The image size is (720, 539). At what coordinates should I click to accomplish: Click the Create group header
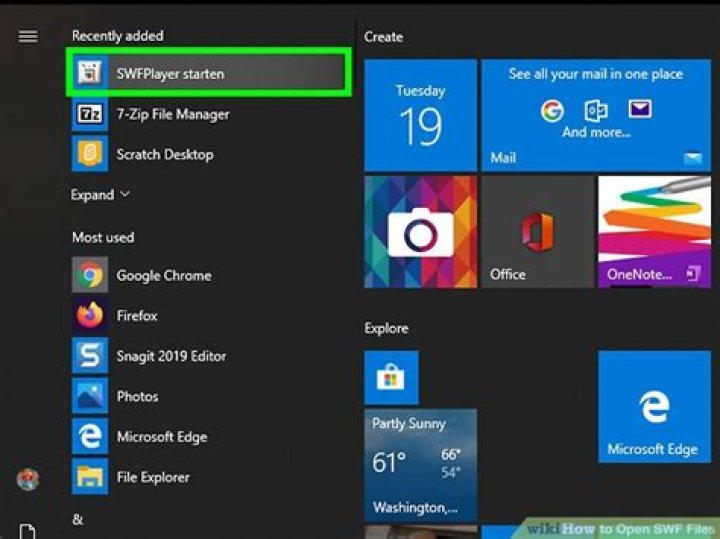383,37
